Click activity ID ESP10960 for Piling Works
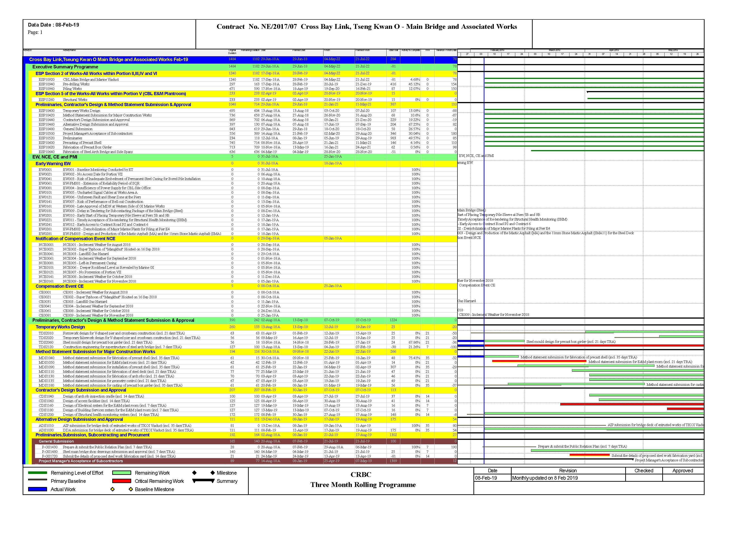 point(46,89)
